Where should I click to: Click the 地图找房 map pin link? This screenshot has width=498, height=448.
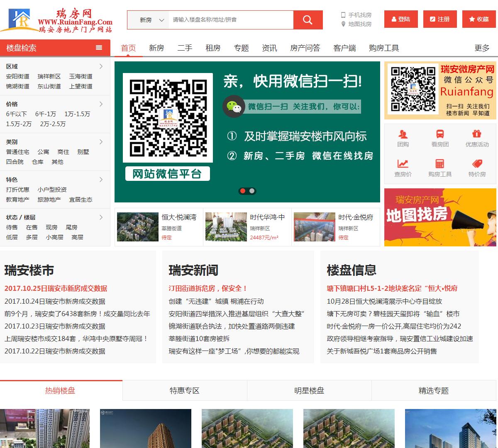pos(356,24)
